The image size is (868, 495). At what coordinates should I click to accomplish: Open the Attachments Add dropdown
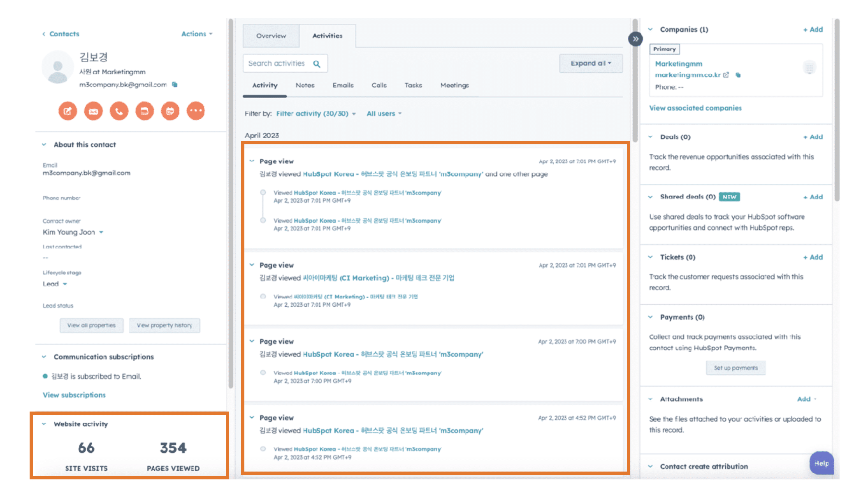pos(807,399)
